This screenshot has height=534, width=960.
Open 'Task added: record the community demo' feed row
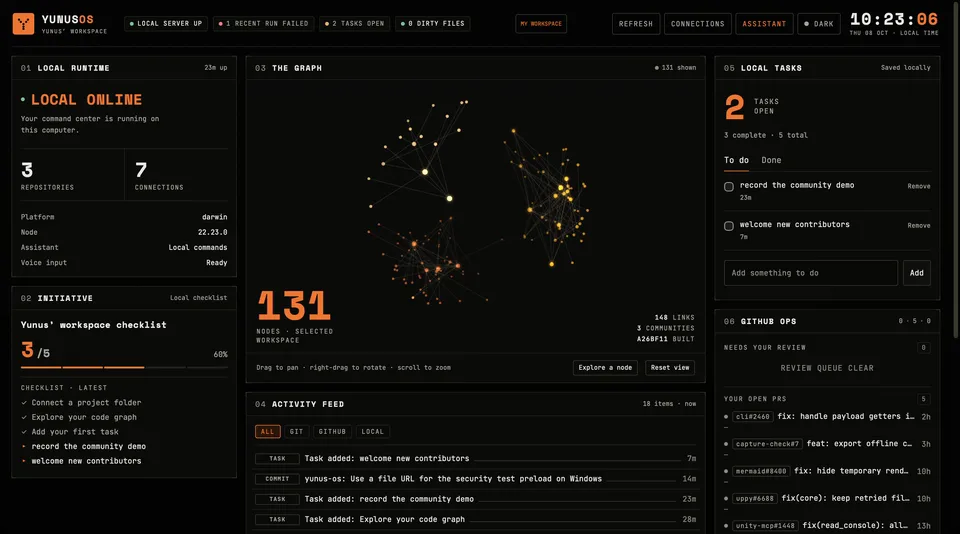pos(476,499)
